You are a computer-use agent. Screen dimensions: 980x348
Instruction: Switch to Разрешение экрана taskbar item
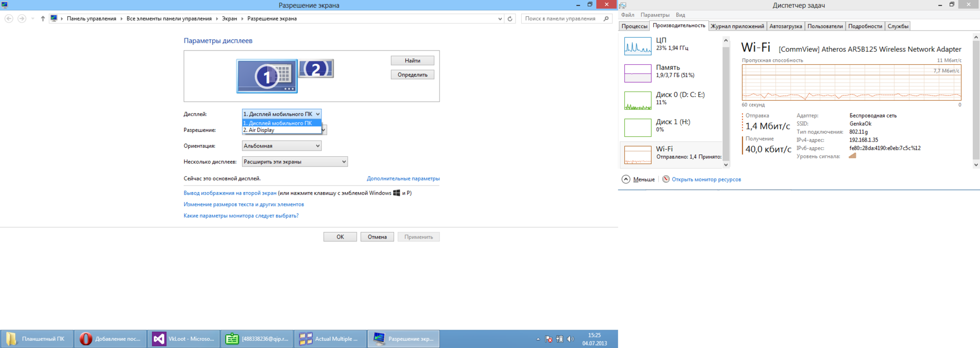404,339
